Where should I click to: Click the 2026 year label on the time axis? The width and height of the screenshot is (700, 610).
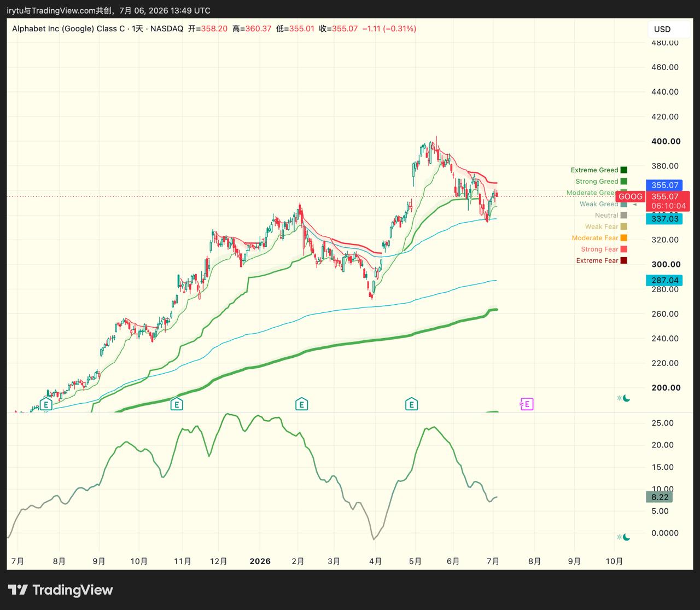[260, 561]
